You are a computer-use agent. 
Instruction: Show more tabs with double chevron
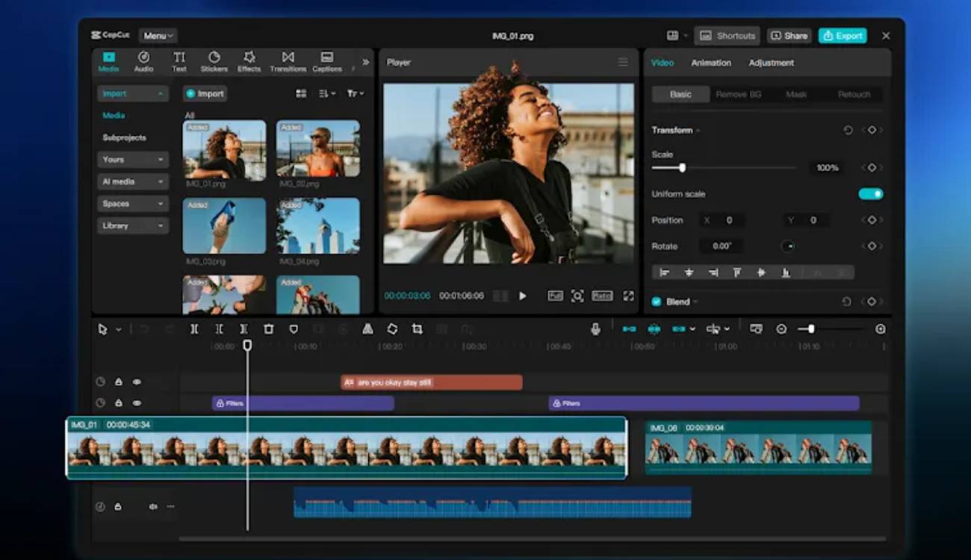coord(365,62)
